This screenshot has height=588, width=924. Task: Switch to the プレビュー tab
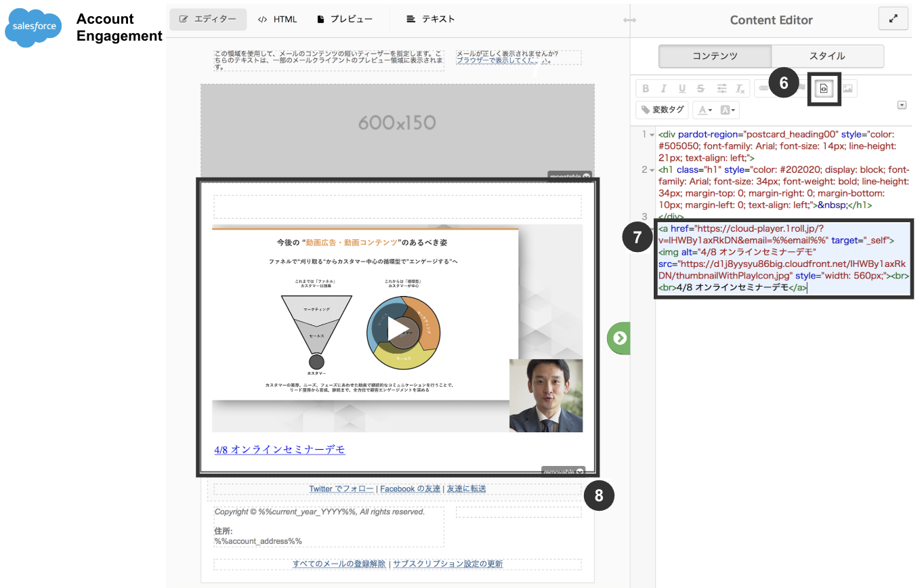point(346,19)
